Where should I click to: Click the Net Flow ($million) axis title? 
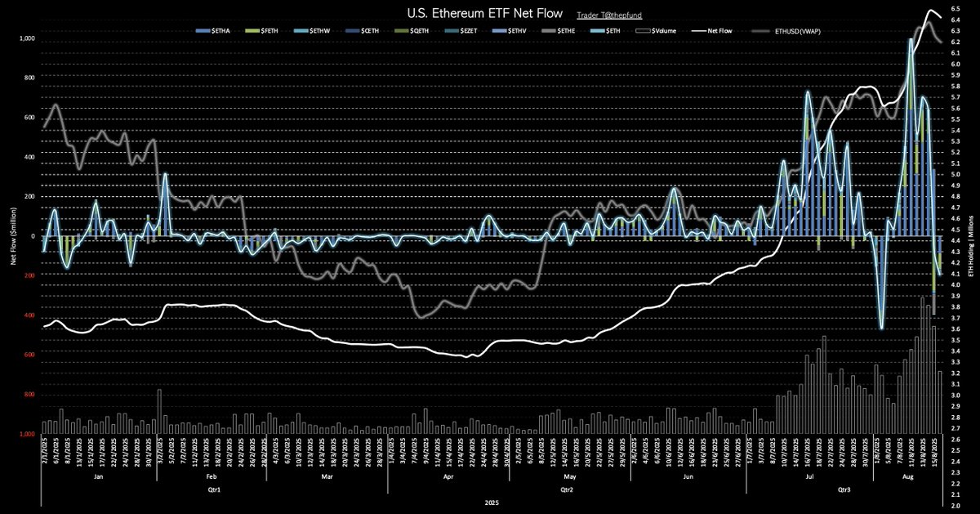[x=14, y=235]
